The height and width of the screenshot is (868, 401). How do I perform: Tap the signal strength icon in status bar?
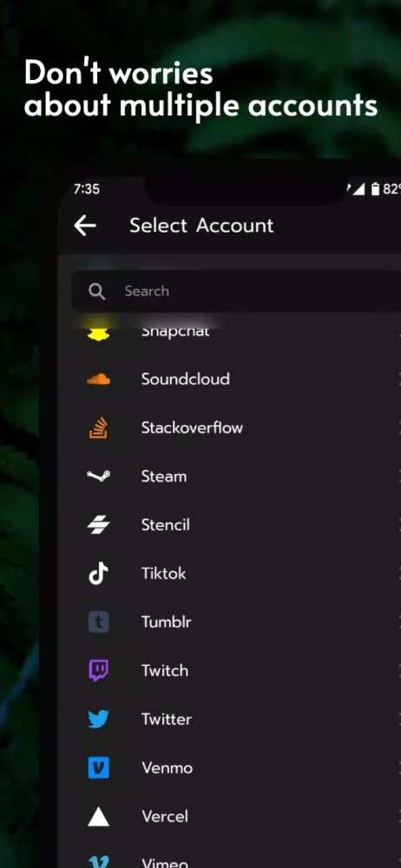tap(358, 189)
